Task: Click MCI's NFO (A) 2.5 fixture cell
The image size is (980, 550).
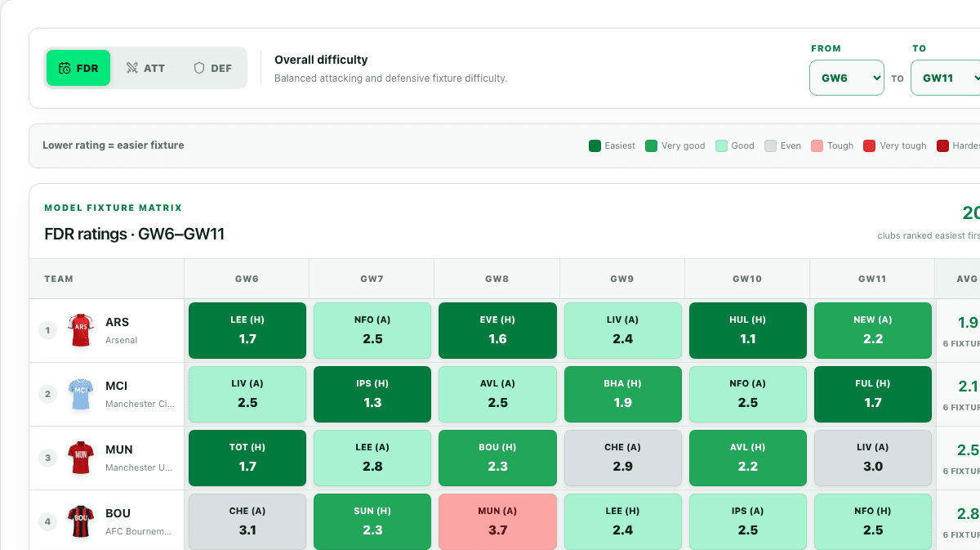Action: 748,394
